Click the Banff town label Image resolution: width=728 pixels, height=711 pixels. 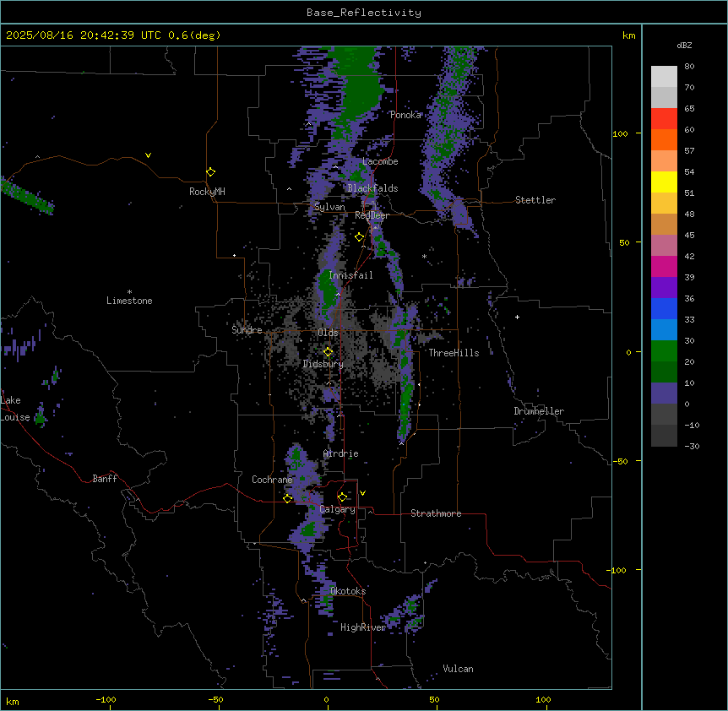(105, 479)
